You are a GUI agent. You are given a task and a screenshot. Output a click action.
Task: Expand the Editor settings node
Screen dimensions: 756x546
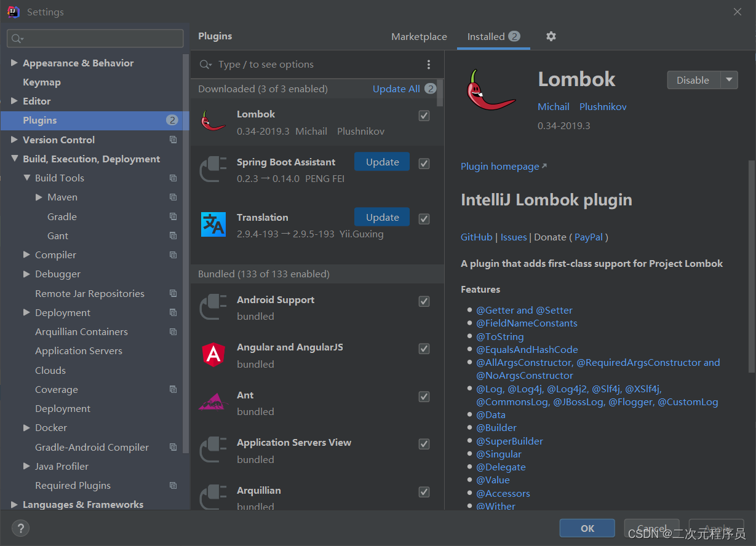[x=14, y=101]
